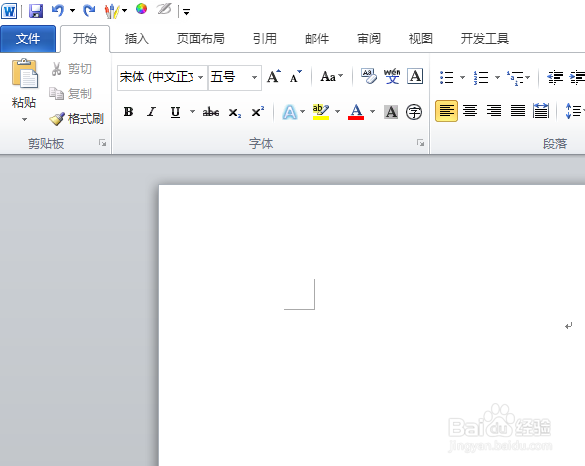The image size is (585, 466).
Task: Align text left
Action: [446, 111]
